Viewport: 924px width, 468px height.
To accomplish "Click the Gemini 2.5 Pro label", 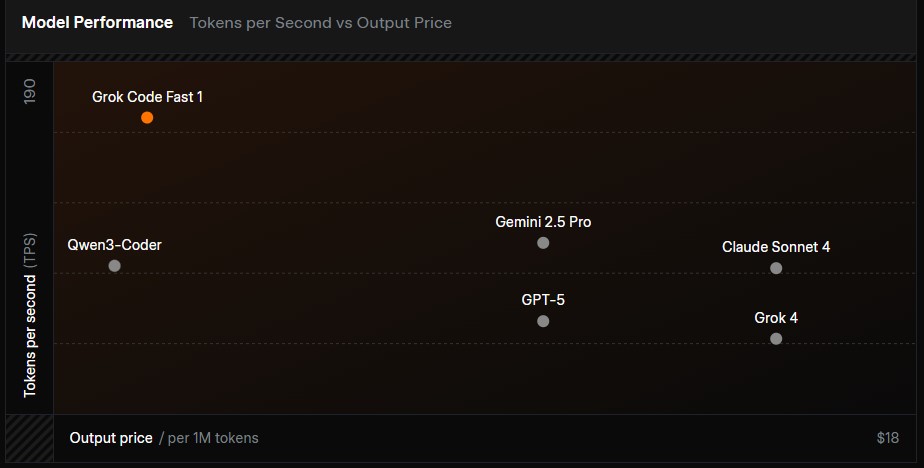I will pos(543,222).
